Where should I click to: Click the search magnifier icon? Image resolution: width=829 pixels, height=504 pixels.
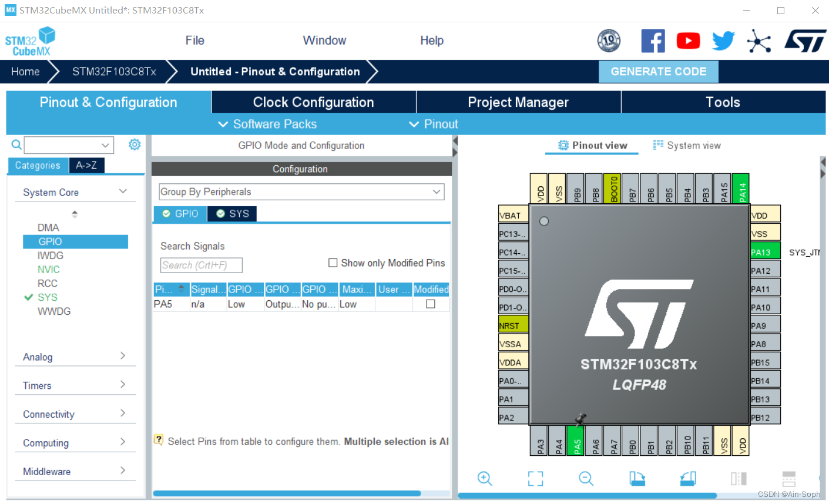[16, 145]
